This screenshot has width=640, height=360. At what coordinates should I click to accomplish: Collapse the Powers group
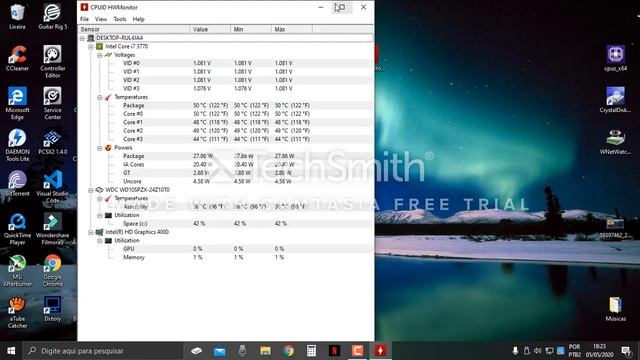coord(100,148)
